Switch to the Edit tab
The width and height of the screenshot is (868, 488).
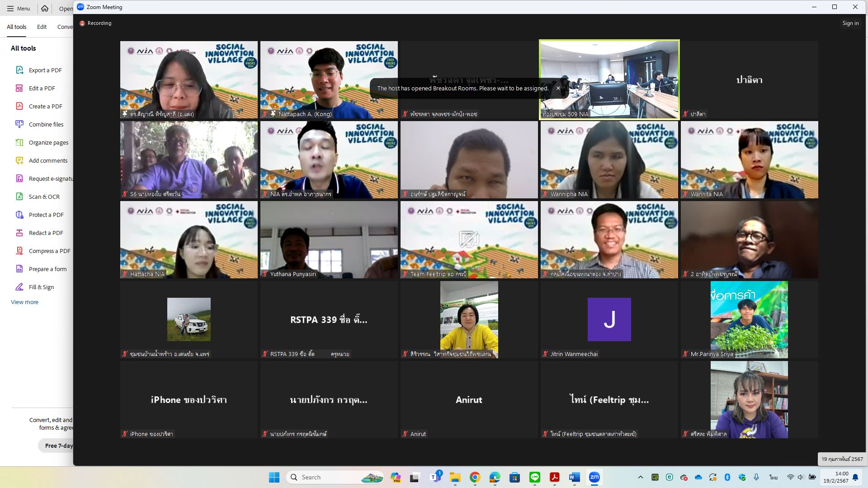42,27
